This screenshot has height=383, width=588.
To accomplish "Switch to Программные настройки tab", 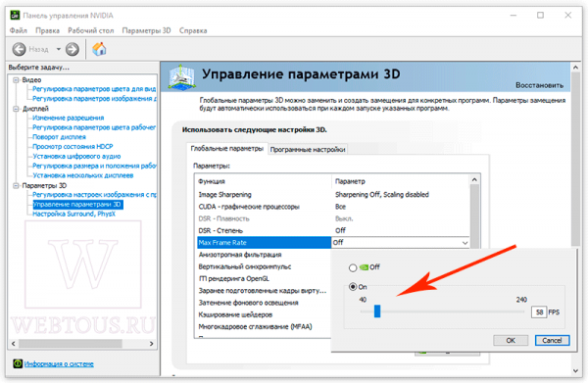I will point(308,150).
